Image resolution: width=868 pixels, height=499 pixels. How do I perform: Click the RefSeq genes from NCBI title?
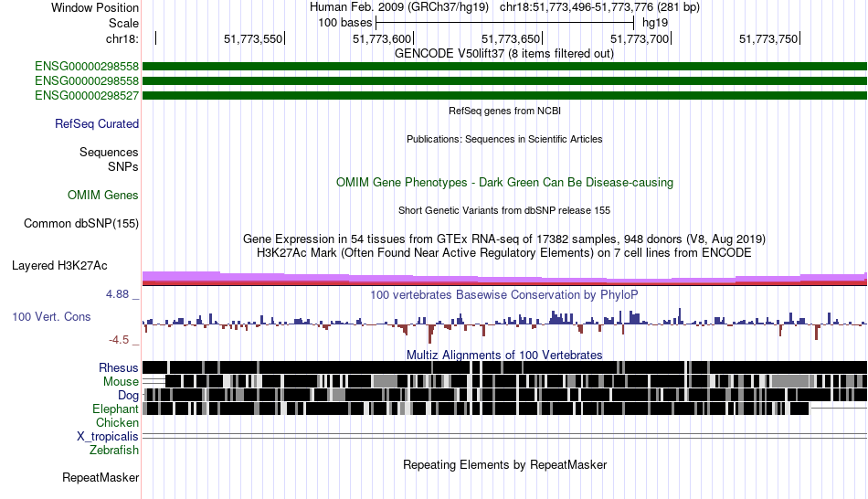pyautogui.click(x=505, y=111)
